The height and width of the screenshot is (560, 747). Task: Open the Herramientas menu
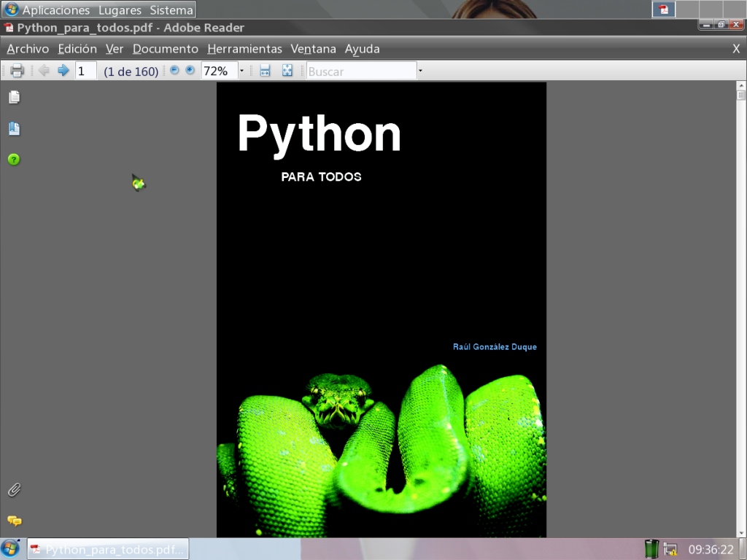pyautogui.click(x=245, y=49)
